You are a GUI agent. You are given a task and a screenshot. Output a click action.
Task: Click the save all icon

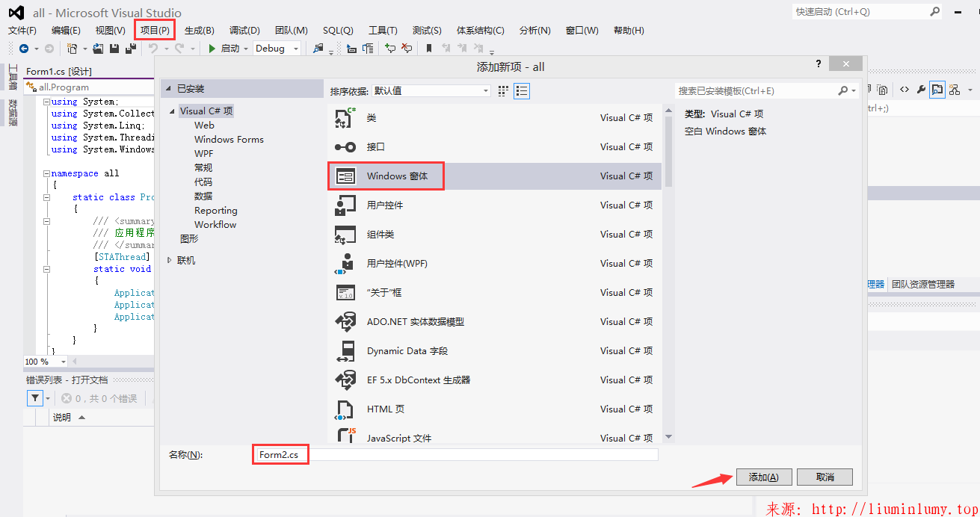click(131, 49)
